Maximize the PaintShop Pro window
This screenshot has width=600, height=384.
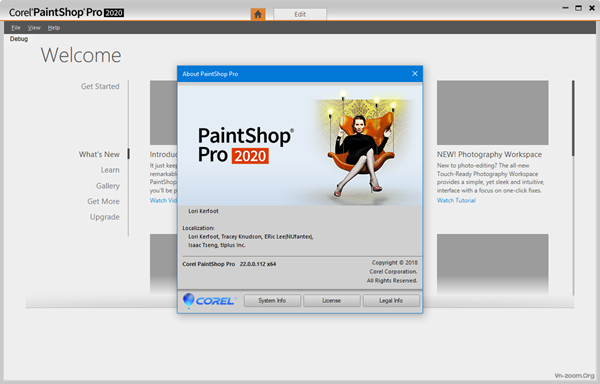coord(579,8)
